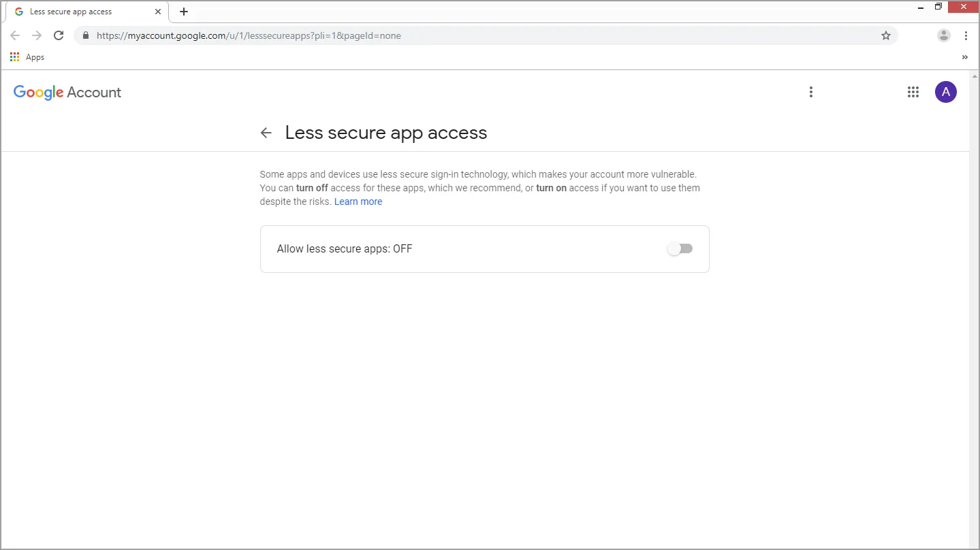Screen dimensions: 980x550
Task: Open the Google Apps grid menu
Action: pos(913,92)
